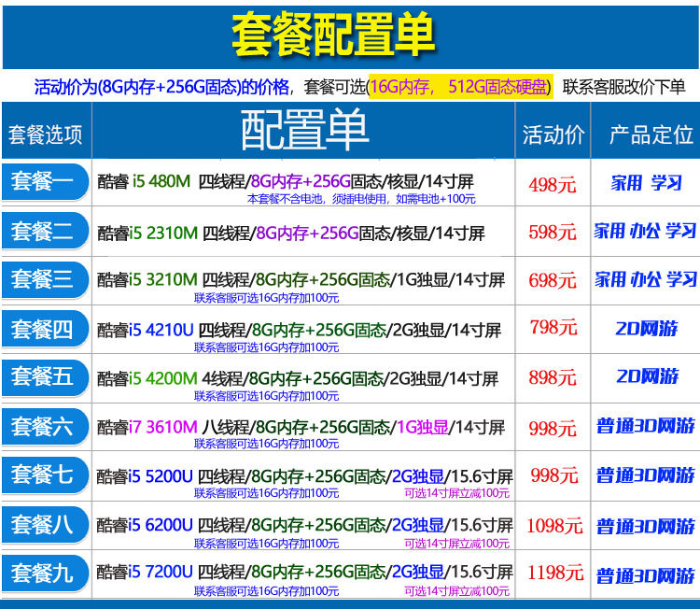Click 家用 办公 学习 in 套餐二 row
Screen dimensions: 700x609
[x=646, y=231]
